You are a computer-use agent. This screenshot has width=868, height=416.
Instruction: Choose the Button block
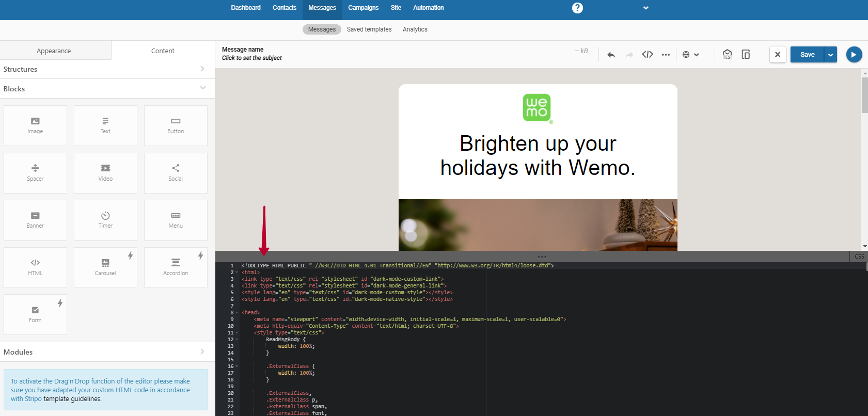[176, 125]
